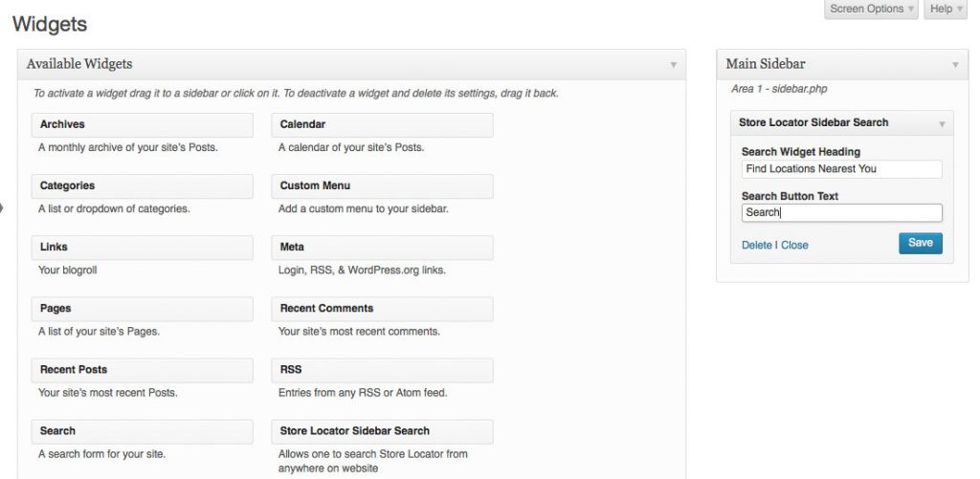Select the Categories widget
This screenshot has height=479, width=980.
[142, 186]
